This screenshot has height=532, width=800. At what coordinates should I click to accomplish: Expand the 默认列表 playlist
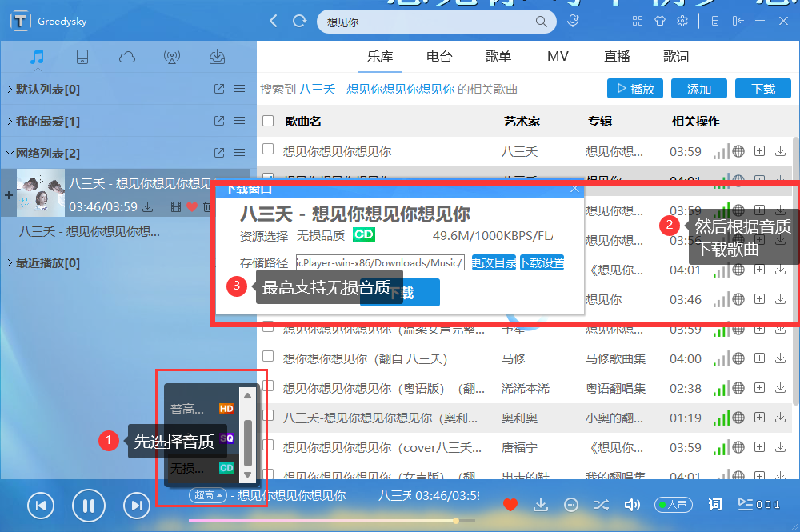pos(10,90)
